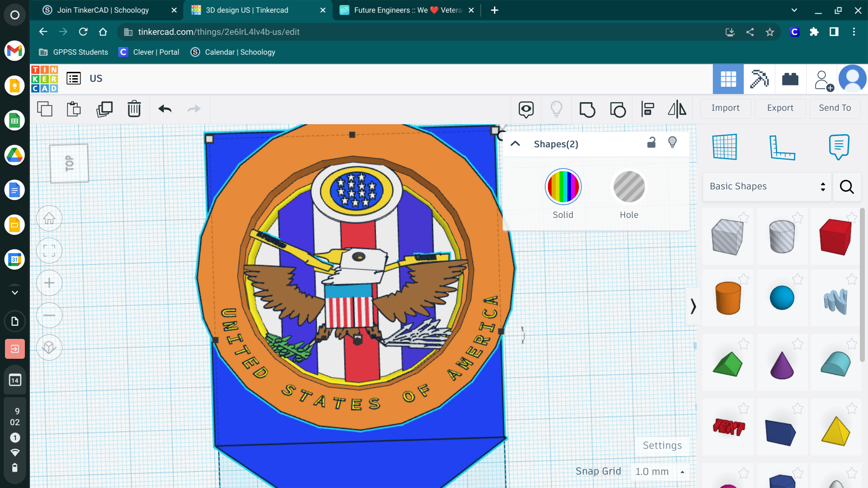Favorite the red Box with star
The height and width of the screenshot is (488, 868).
point(851,217)
